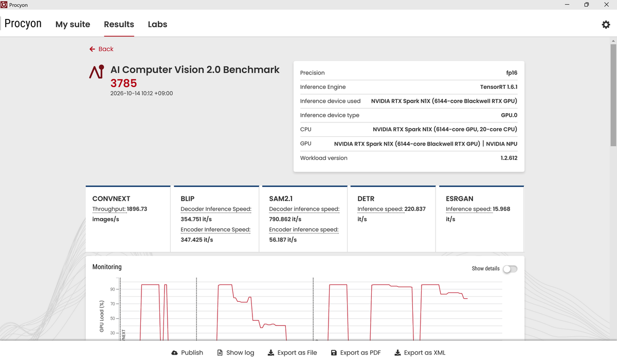The height and width of the screenshot is (364, 617).
Task: Click the Export as PDF save icon
Action: point(334,353)
